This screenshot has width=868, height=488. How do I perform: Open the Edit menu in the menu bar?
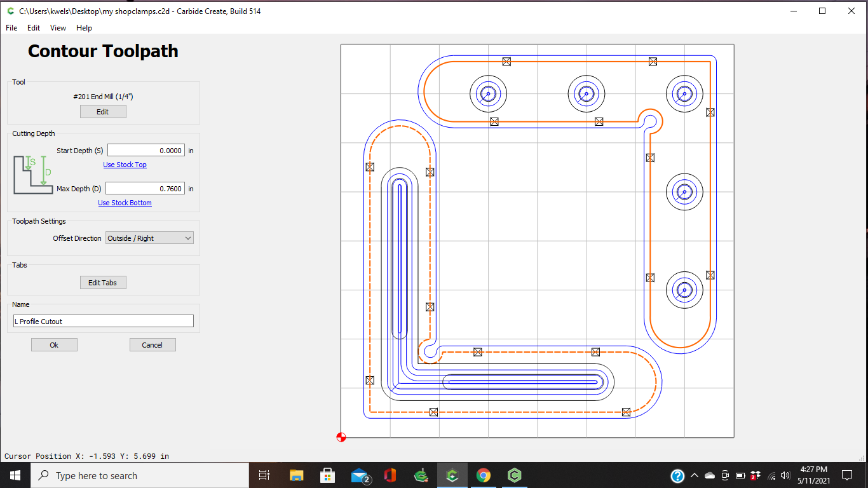click(x=34, y=28)
